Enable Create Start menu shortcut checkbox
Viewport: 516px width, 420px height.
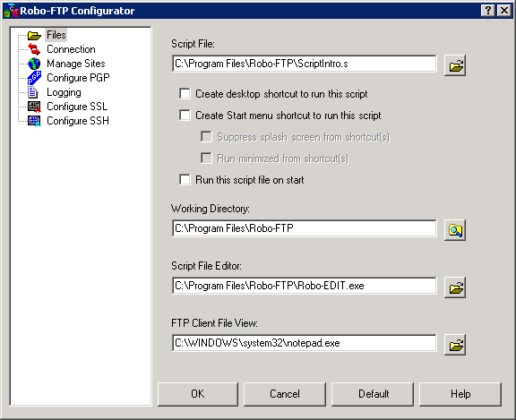tap(185, 116)
